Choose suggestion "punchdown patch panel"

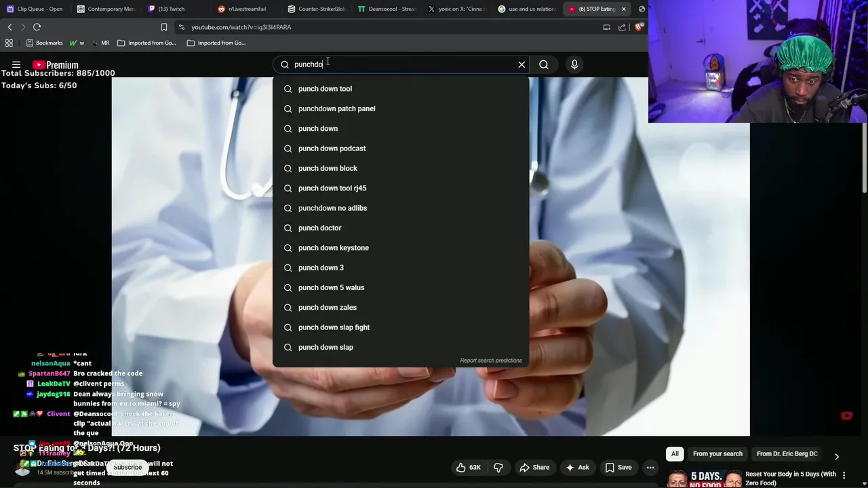(401, 108)
